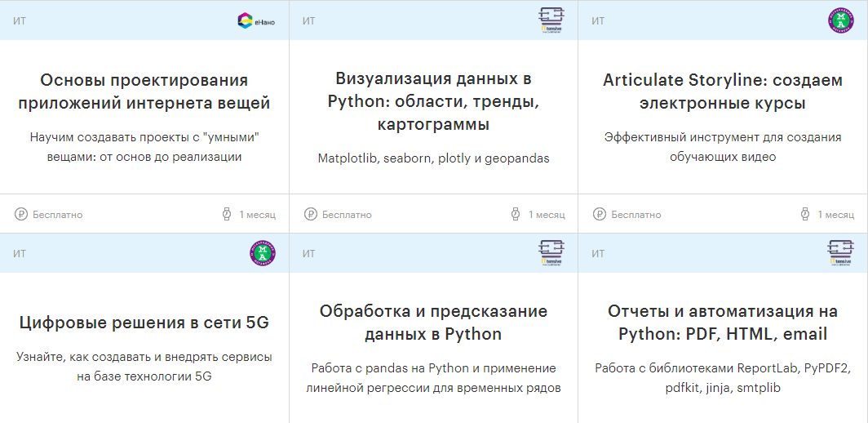
Task: Click the ruble icon on Визуализация данных card
Action: coord(311,215)
